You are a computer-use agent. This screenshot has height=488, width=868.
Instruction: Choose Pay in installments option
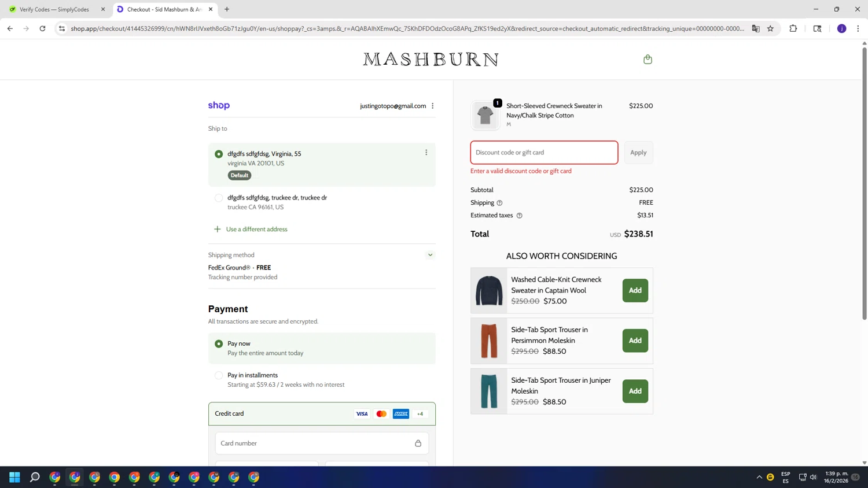tap(219, 375)
